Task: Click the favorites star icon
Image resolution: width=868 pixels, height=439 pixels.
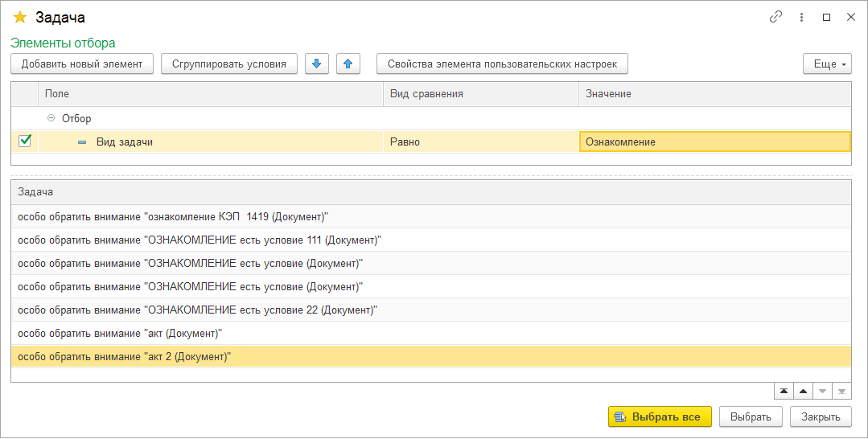Action: [x=20, y=17]
